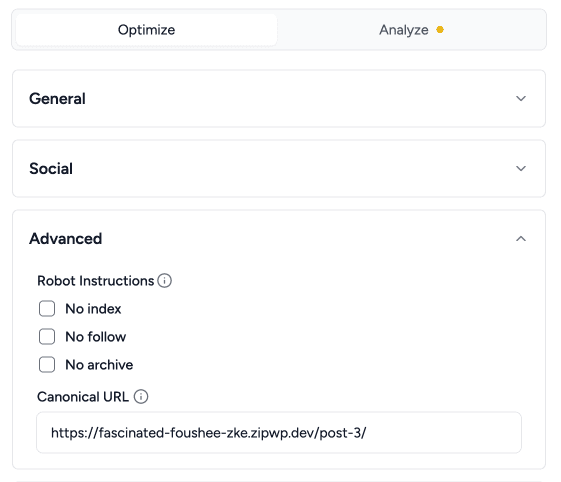This screenshot has width=561, height=482.
Task: Click the "No index" label text
Action: 93,309
